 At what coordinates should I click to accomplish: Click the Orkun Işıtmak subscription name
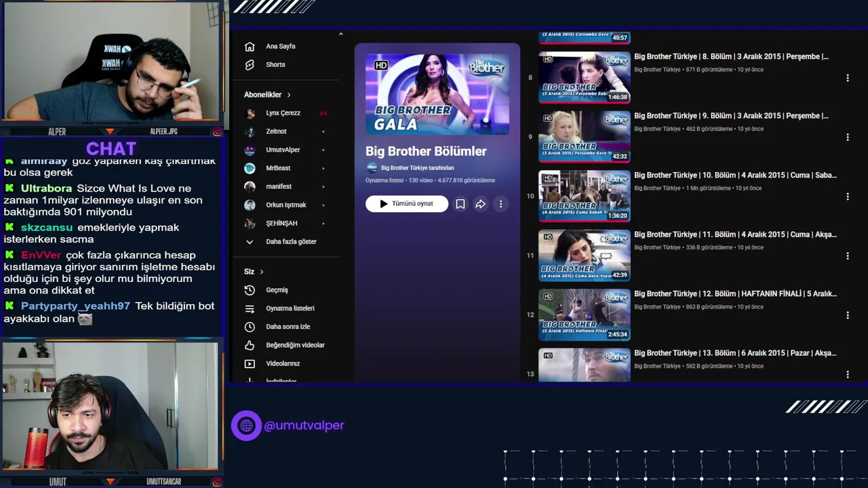pos(286,205)
